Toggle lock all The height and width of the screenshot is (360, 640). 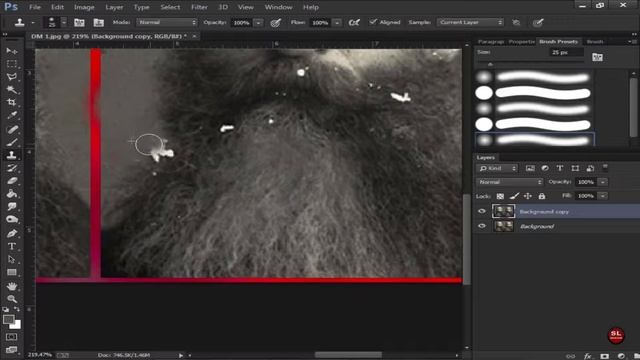pyautogui.click(x=542, y=196)
